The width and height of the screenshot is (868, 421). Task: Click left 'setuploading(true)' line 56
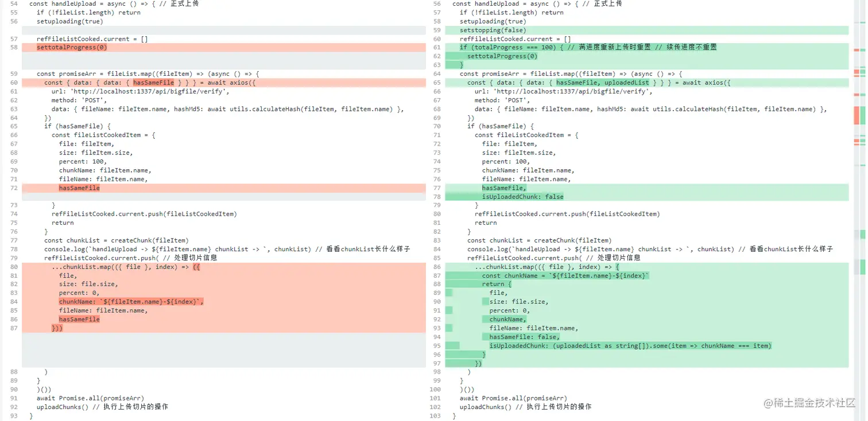(70, 21)
